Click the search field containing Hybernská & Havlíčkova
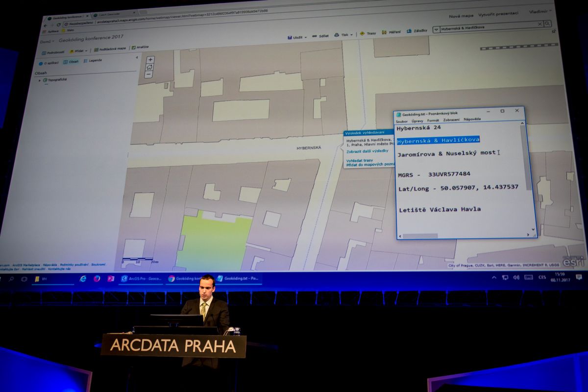Screen dimensions: 588x392 [490, 26]
